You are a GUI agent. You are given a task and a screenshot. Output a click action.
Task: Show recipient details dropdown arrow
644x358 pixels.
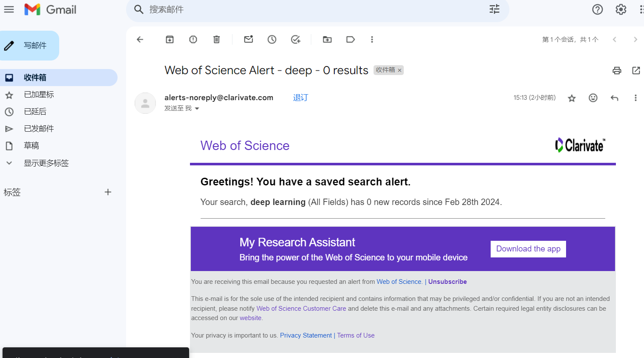pyautogui.click(x=197, y=109)
